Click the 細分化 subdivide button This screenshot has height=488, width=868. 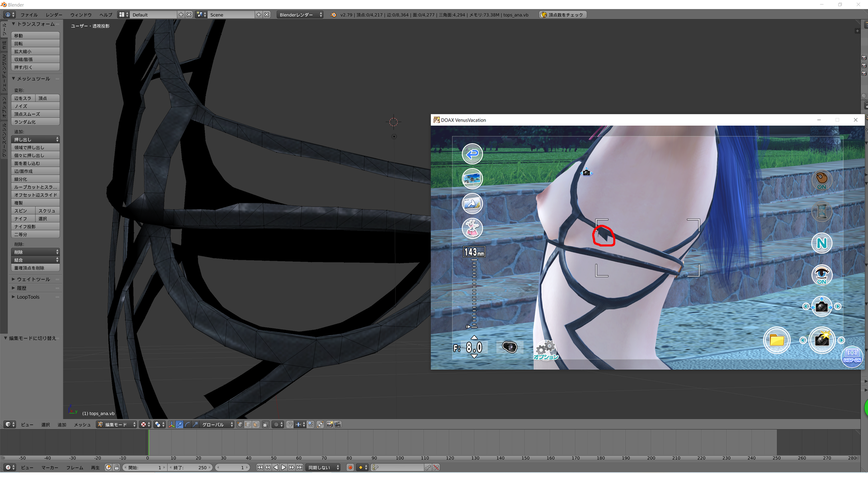point(36,179)
